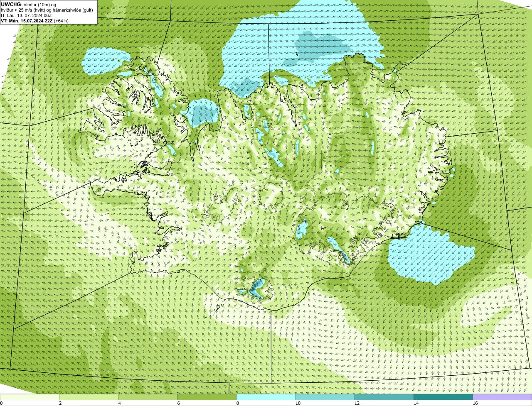Click the legend scale label "16"
532x406 pixels.
tap(475, 403)
